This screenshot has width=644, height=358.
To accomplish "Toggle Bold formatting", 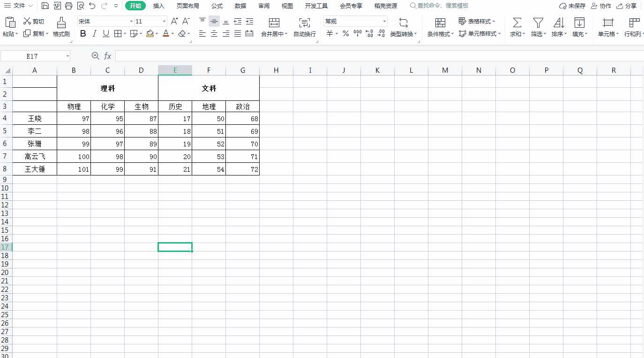I will tap(83, 33).
